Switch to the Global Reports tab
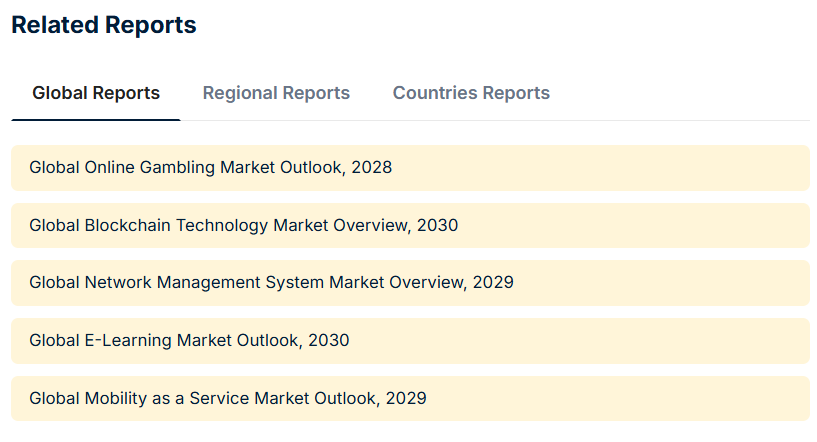The image size is (817, 442). click(x=96, y=93)
